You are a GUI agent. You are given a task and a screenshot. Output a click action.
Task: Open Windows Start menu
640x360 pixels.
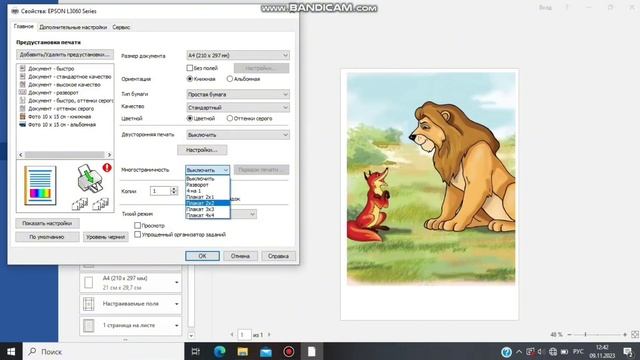(x=11, y=351)
